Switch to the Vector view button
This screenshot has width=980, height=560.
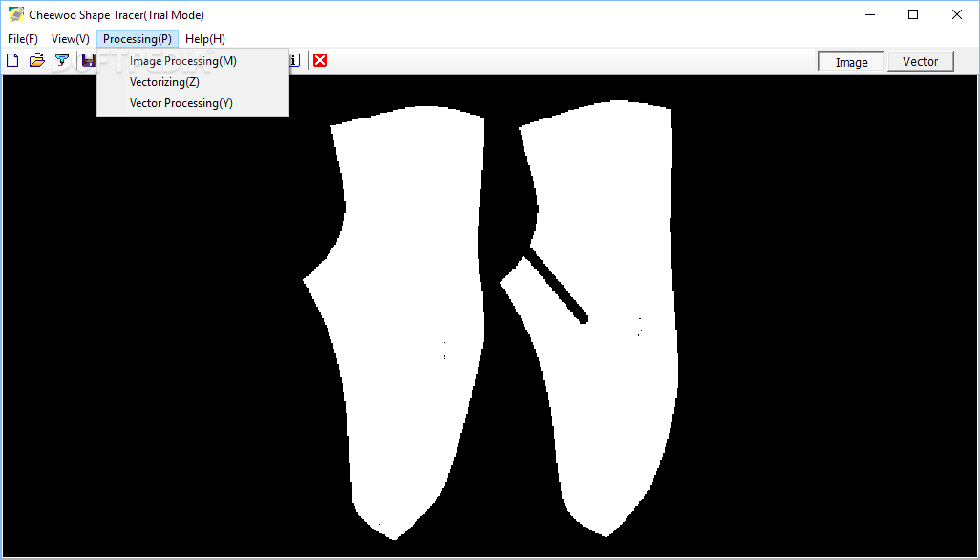point(920,62)
